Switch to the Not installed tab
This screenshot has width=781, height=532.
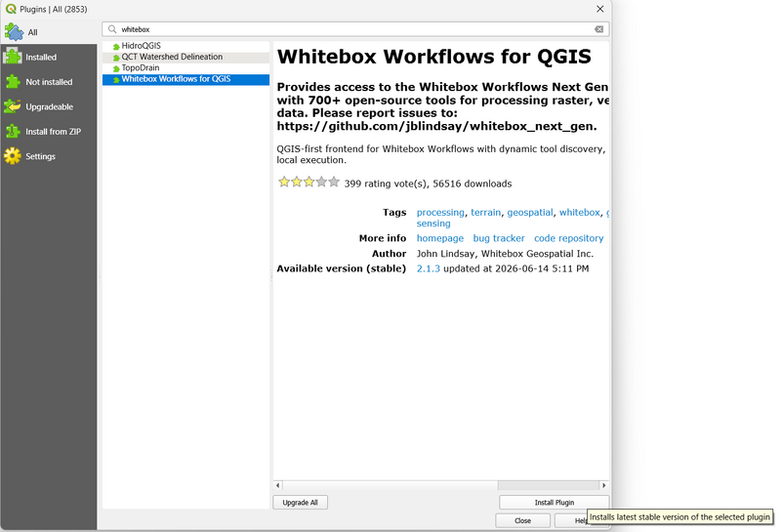coord(48,82)
